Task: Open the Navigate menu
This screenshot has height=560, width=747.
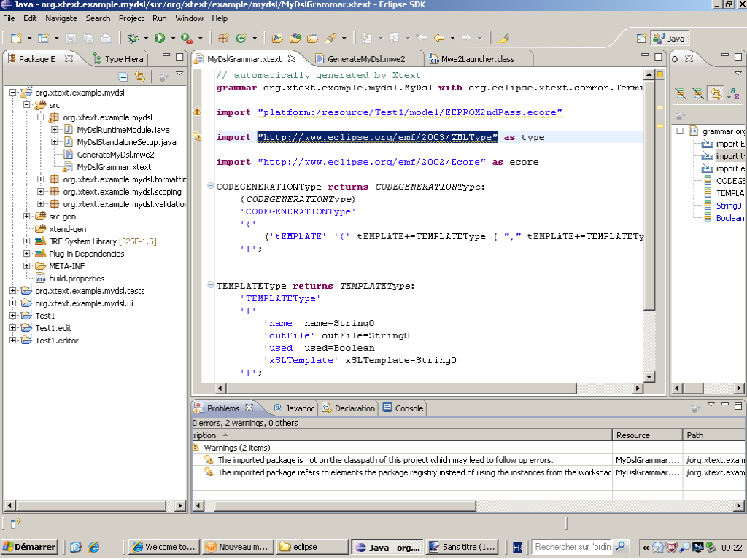Action: 61,18
